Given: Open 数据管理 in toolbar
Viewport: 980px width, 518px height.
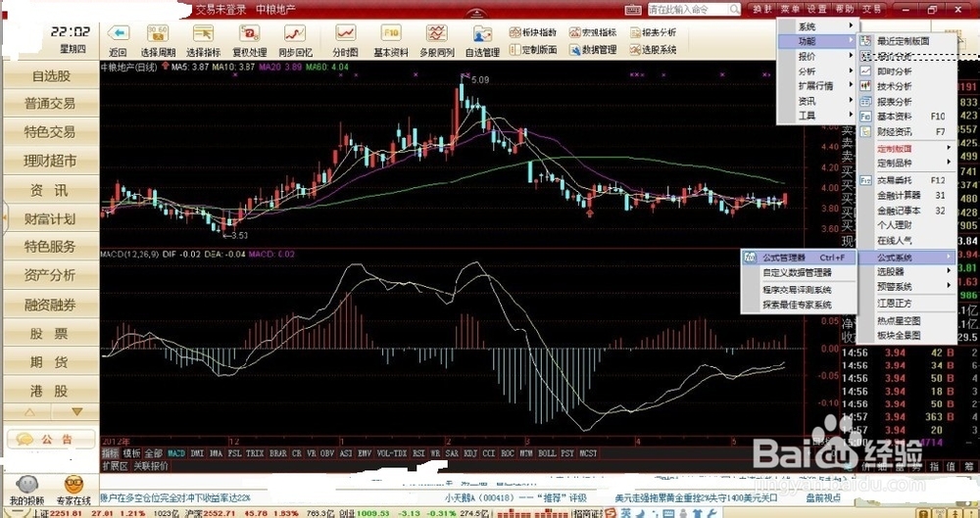Looking at the screenshot, I should [593, 50].
